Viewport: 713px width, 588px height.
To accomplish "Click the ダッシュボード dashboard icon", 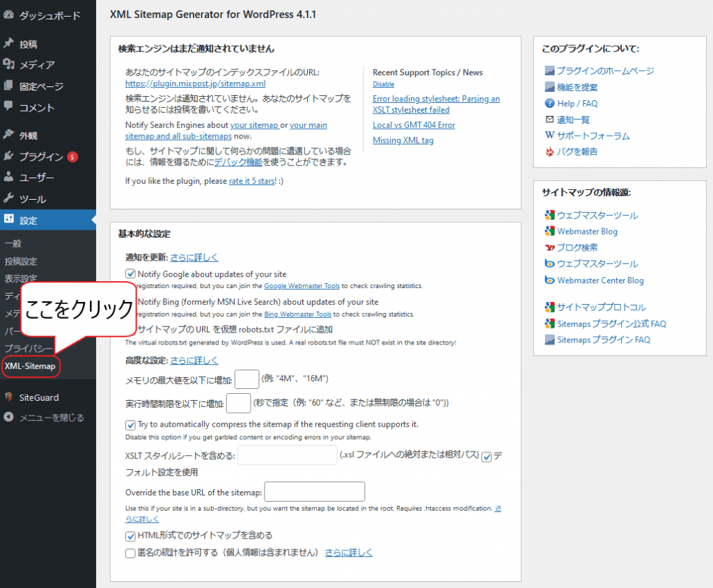I will [9, 15].
